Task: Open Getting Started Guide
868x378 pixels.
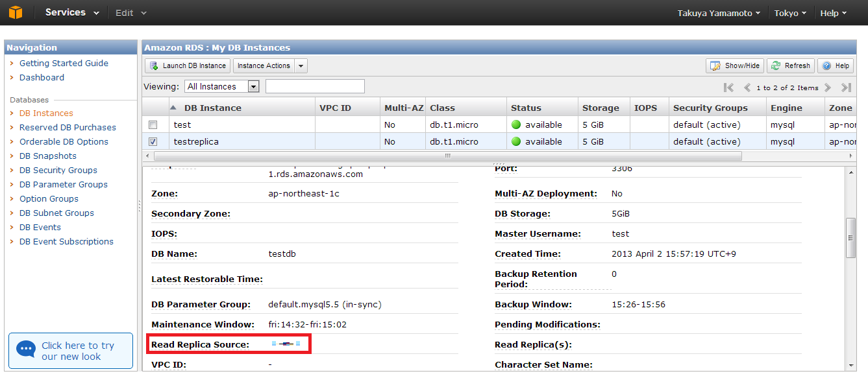Action: pyautogui.click(x=64, y=63)
